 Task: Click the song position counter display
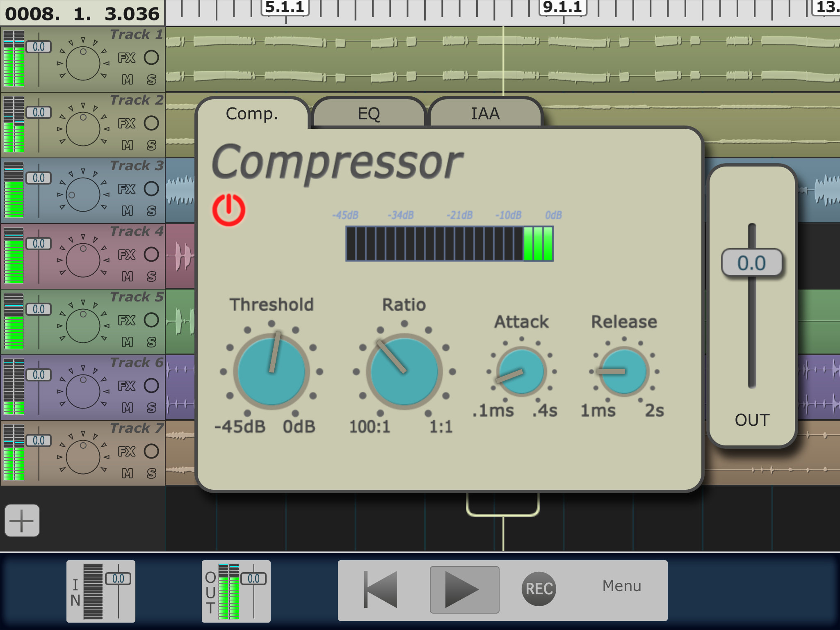(x=82, y=13)
